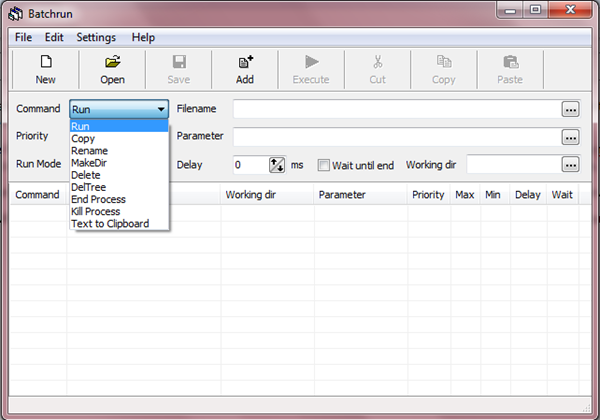Click the Min column header
This screenshot has height=420, width=600.
494,195
